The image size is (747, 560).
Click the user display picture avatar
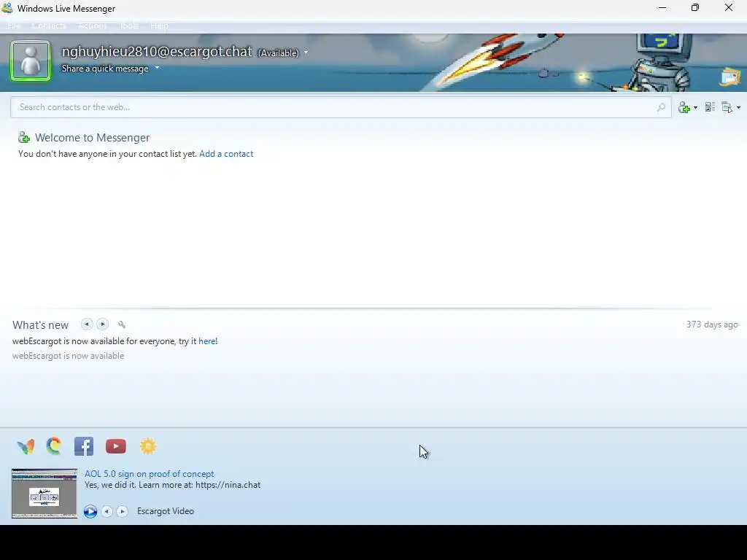click(x=31, y=61)
